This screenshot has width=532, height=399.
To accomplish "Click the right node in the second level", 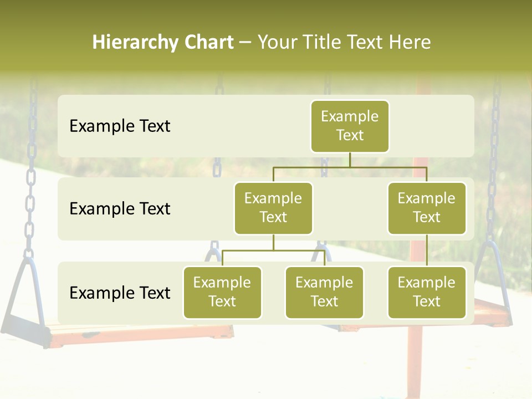I will (x=427, y=208).
